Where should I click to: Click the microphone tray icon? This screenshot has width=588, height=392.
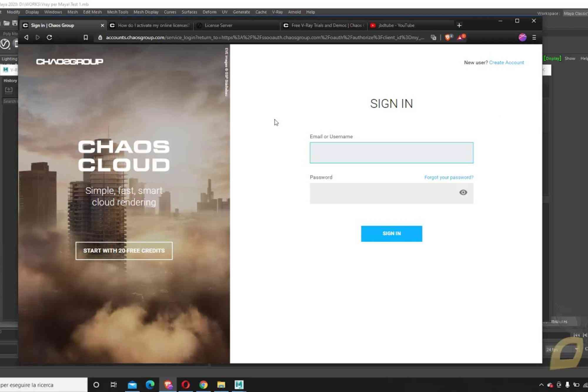pyautogui.click(x=567, y=385)
